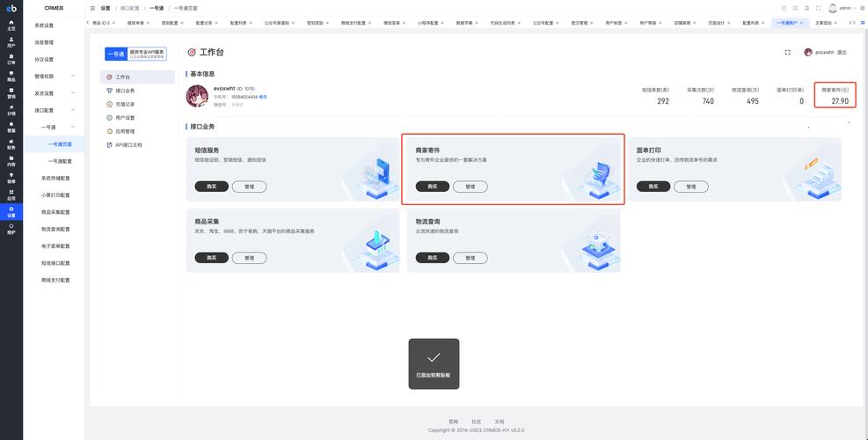Image resolution: width=868 pixels, height=440 pixels.
Task: Open the 商品 products section icon
Action: (11, 76)
